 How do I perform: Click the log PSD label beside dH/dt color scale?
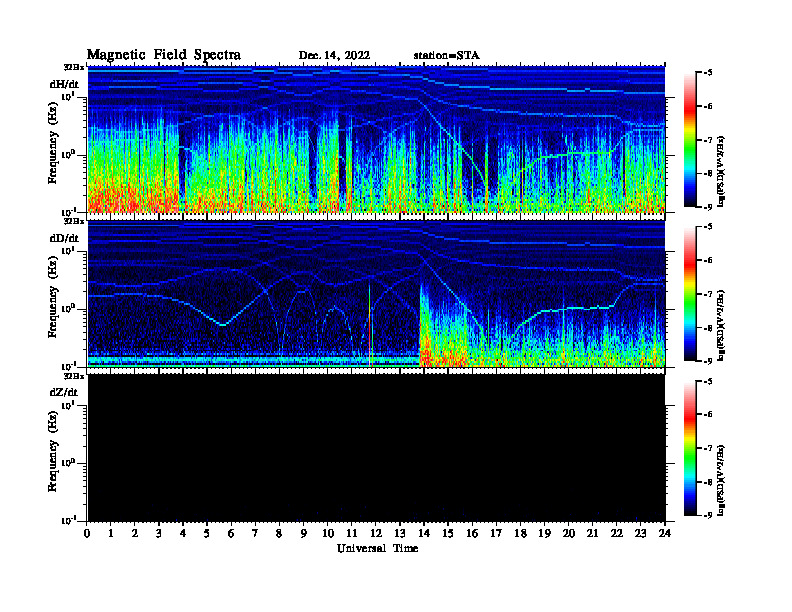721,171
